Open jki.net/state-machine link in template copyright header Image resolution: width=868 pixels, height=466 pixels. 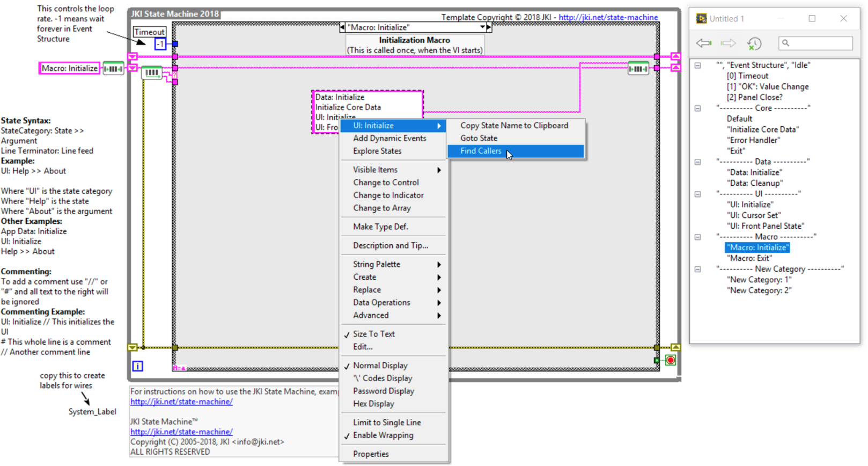tap(608, 18)
